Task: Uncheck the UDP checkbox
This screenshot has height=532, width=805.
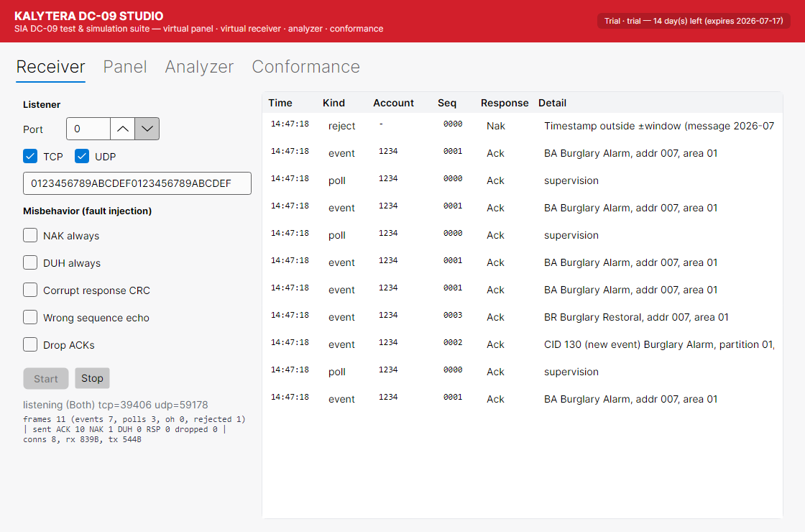Action: pyautogui.click(x=82, y=156)
